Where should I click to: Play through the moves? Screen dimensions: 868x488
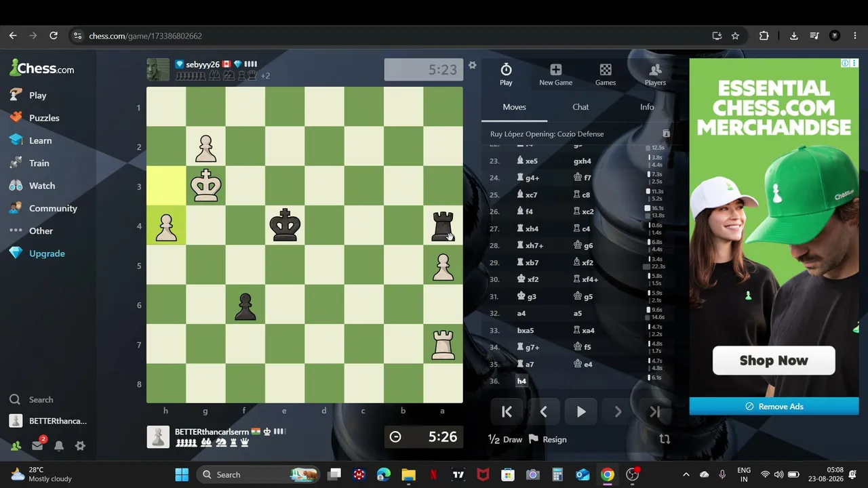(x=580, y=411)
